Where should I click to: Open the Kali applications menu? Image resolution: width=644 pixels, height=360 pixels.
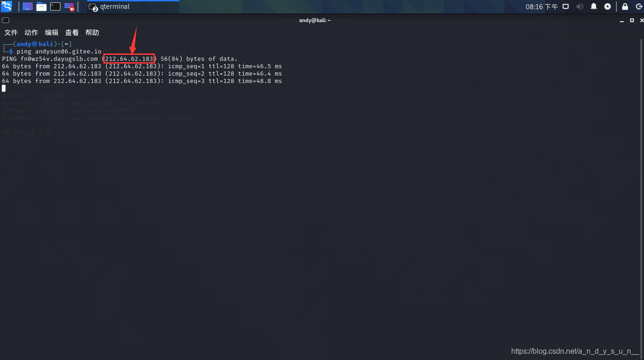click(6, 6)
